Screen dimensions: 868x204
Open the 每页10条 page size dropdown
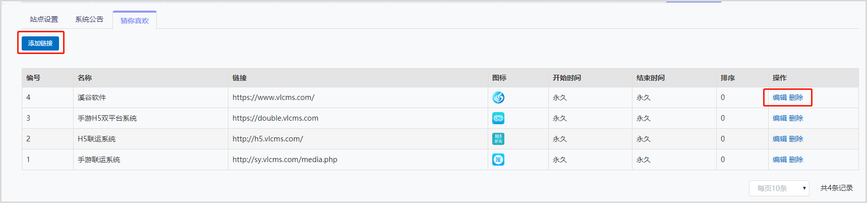tap(779, 188)
